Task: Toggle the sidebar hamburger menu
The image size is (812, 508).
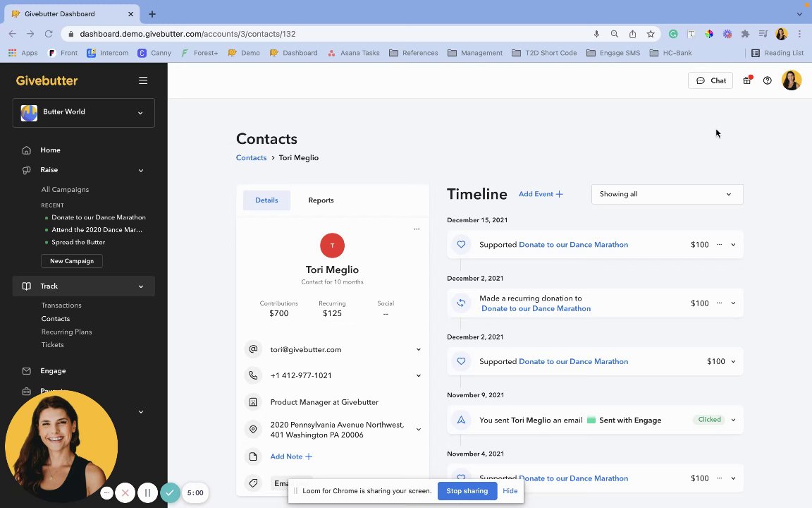Action: [x=143, y=80]
